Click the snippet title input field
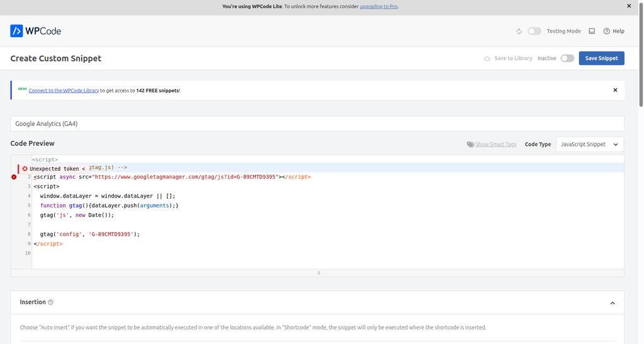Viewport: 644px width, 344px height. pos(317,123)
